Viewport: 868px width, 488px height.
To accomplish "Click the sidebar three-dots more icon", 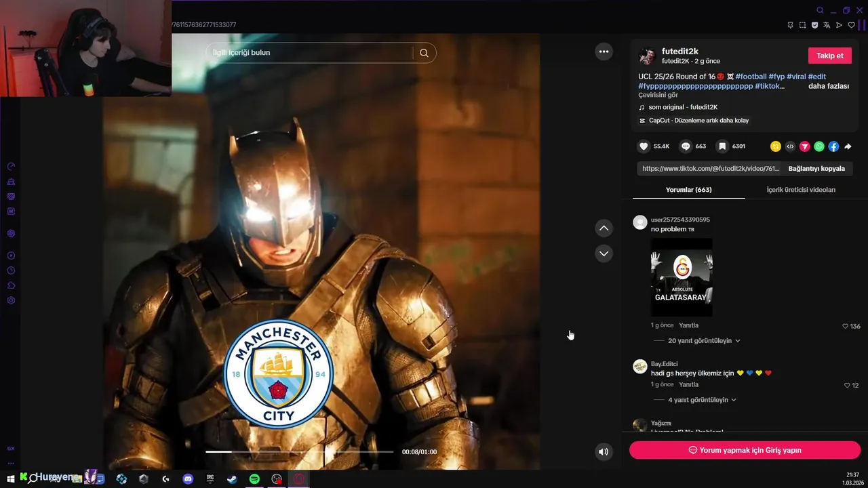I will (x=11, y=464).
